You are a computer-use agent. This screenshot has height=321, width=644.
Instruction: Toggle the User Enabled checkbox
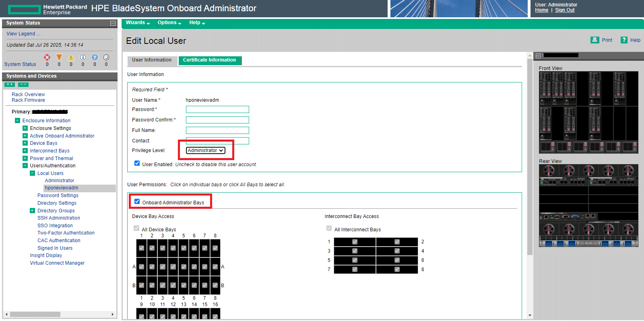[x=137, y=163]
